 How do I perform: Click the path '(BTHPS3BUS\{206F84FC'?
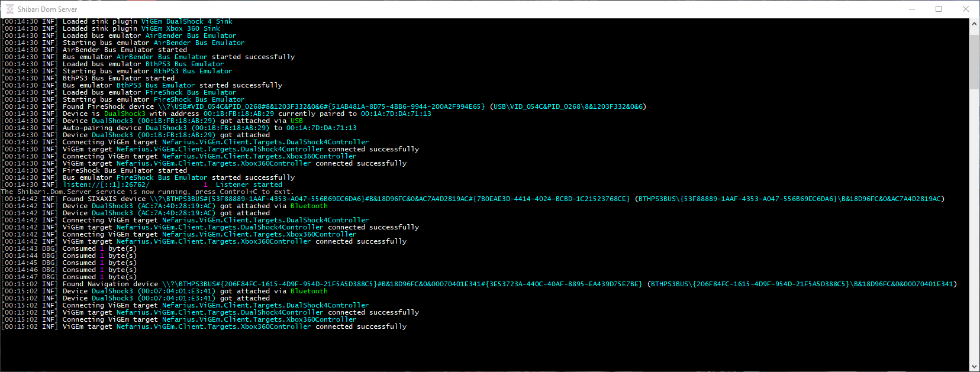[x=688, y=284]
